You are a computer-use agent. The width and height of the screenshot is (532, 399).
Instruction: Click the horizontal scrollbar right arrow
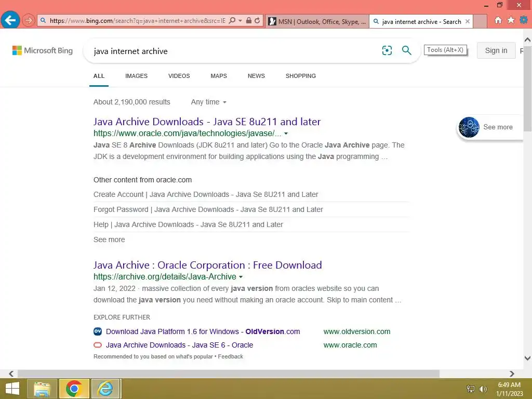[512, 374]
